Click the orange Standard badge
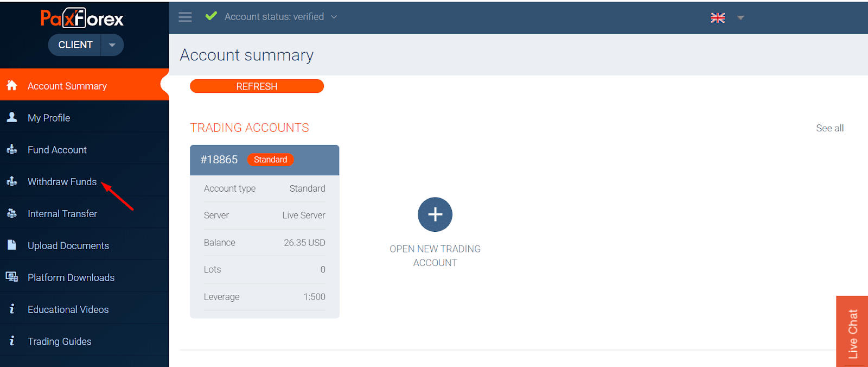868x367 pixels. (270, 160)
